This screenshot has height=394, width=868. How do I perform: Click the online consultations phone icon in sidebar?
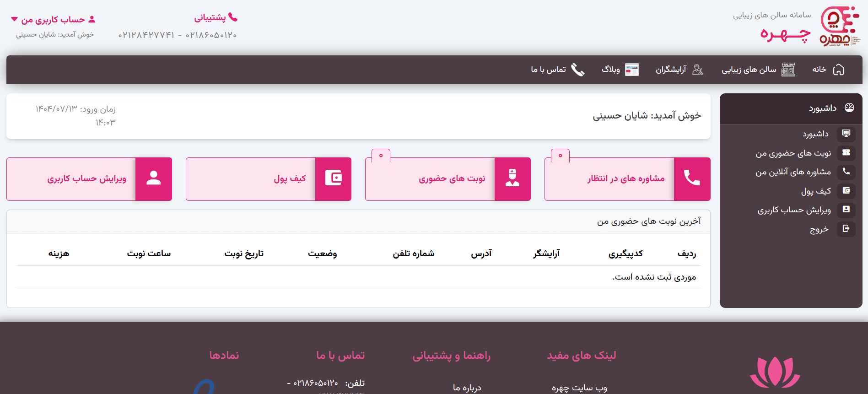pyautogui.click(x=846, y=172)
